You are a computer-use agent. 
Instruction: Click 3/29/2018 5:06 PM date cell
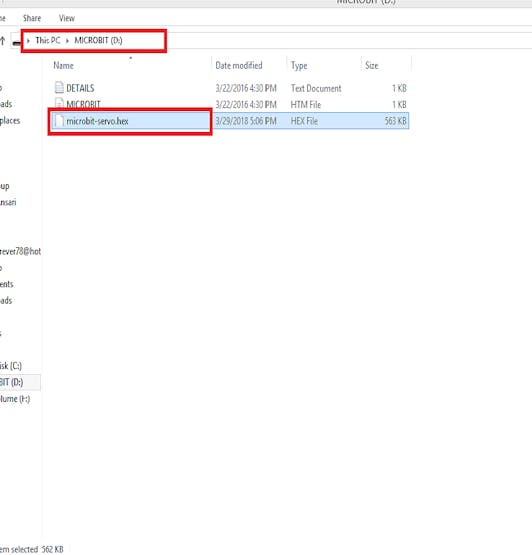pos(246,121)
